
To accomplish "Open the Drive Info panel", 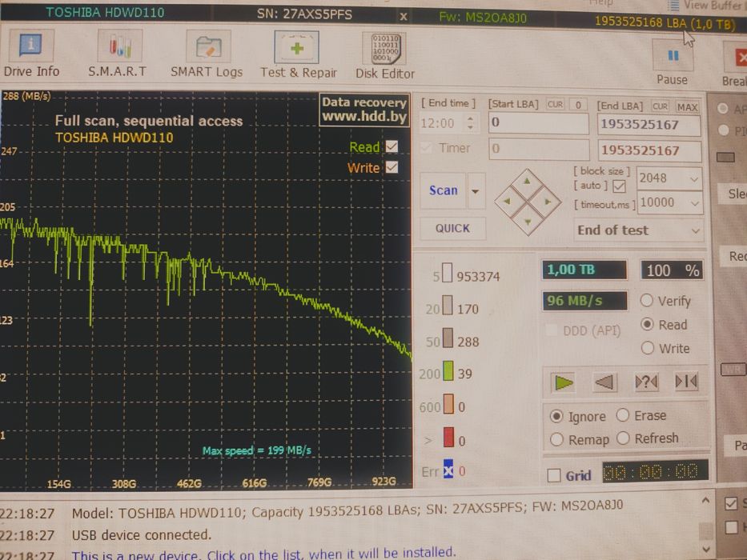I will [31, 54].
